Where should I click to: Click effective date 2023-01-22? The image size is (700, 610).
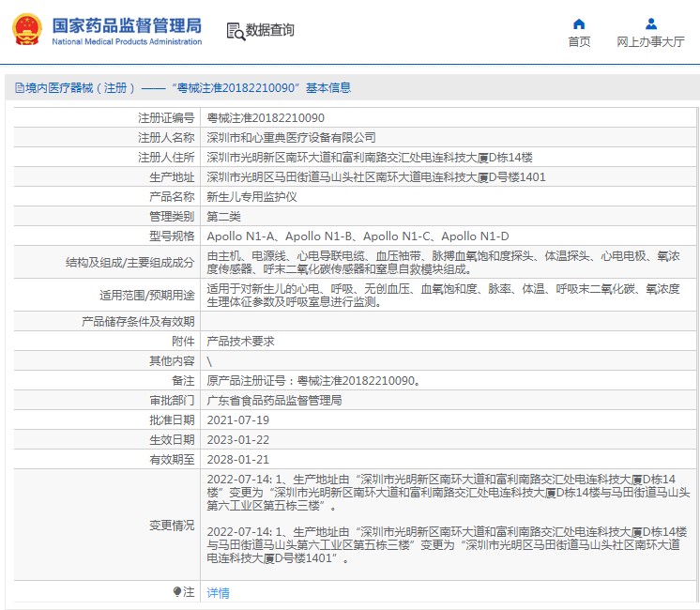pos(238,440)
